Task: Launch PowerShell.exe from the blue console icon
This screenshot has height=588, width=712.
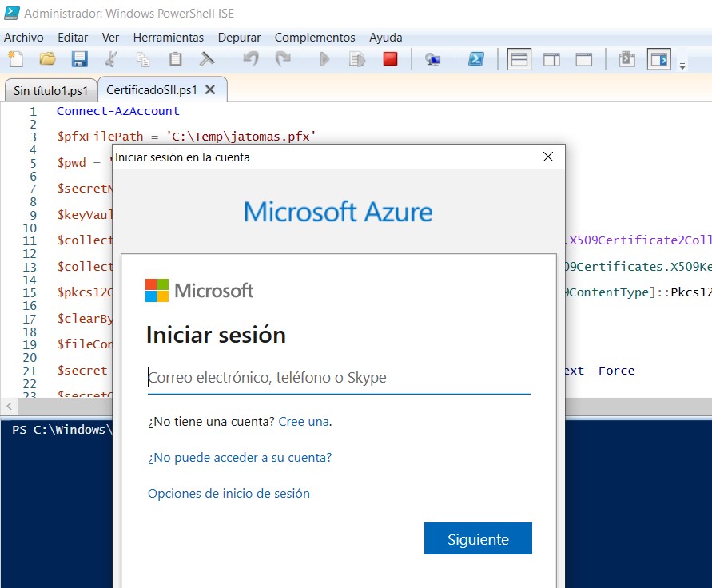Action: tap(476, 59)
